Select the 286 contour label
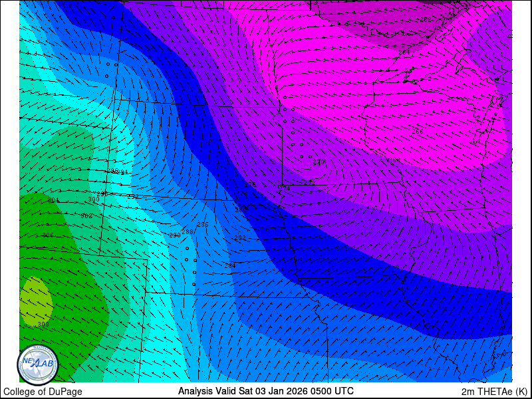 (x=203, y=225)
